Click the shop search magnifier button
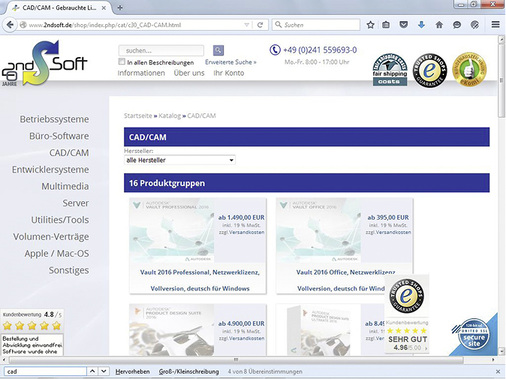 pos(218,50)
